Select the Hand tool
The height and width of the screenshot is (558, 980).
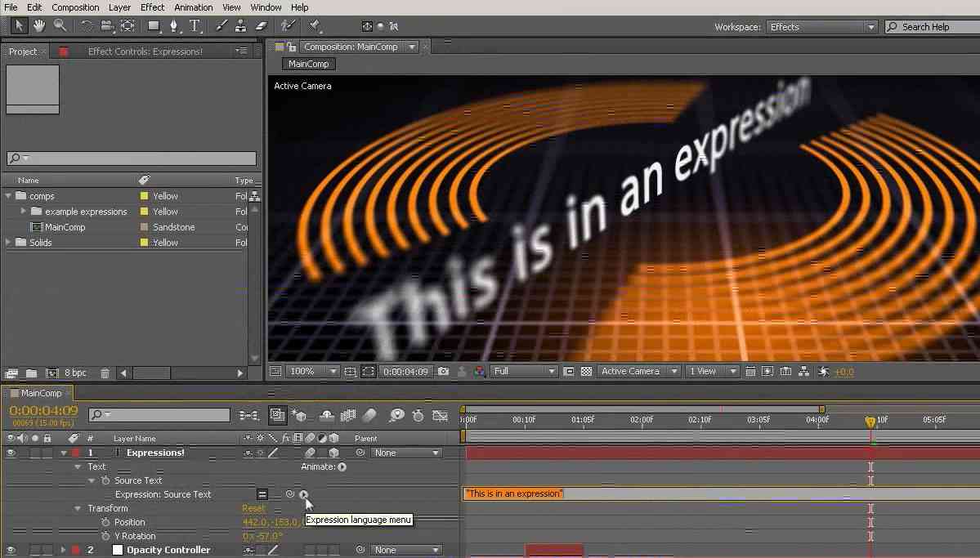38,26
